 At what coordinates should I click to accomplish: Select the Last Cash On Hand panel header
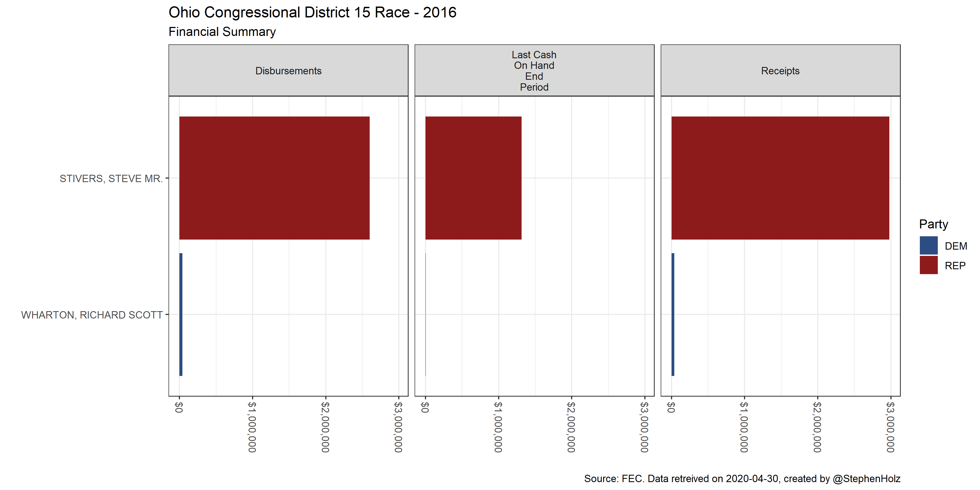pos(534,71)
